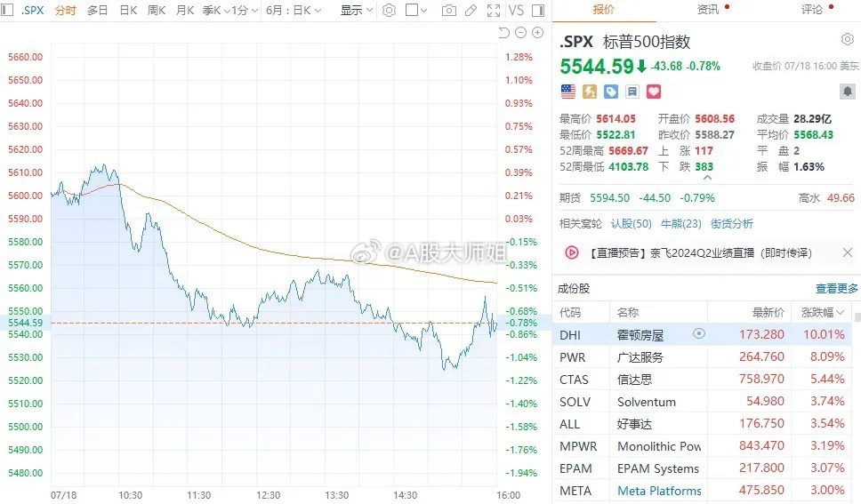Click the 5544.59 price label on axis
Viewport: 861px width, 504px height.
point(25,323)
